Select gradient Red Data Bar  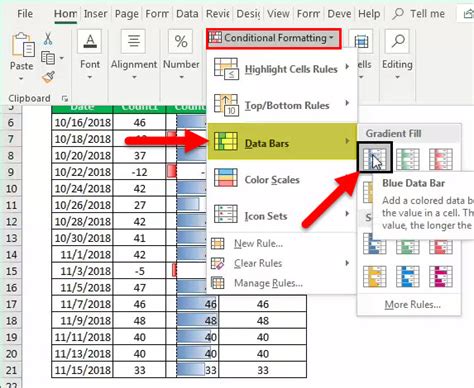coord(441,159)
